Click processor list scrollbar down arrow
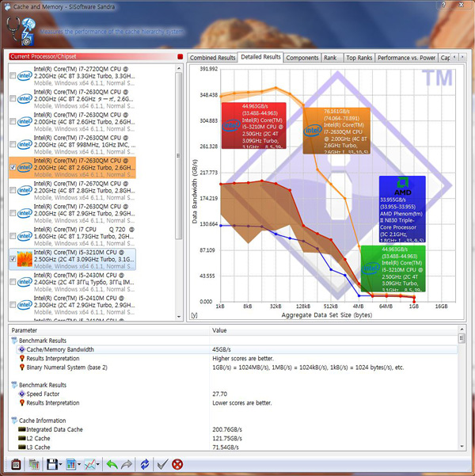Screen dimensions: 475x476 tap(179, 317)
